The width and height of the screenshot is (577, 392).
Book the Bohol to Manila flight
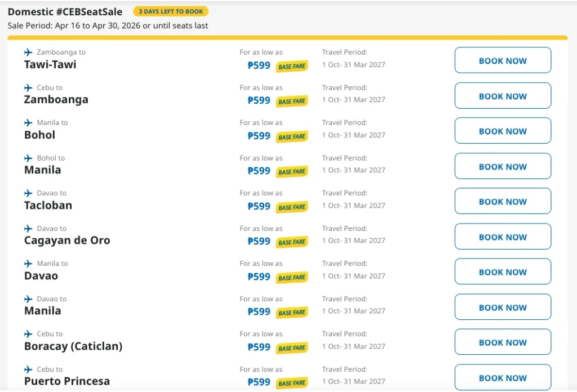tap(502, 166)
